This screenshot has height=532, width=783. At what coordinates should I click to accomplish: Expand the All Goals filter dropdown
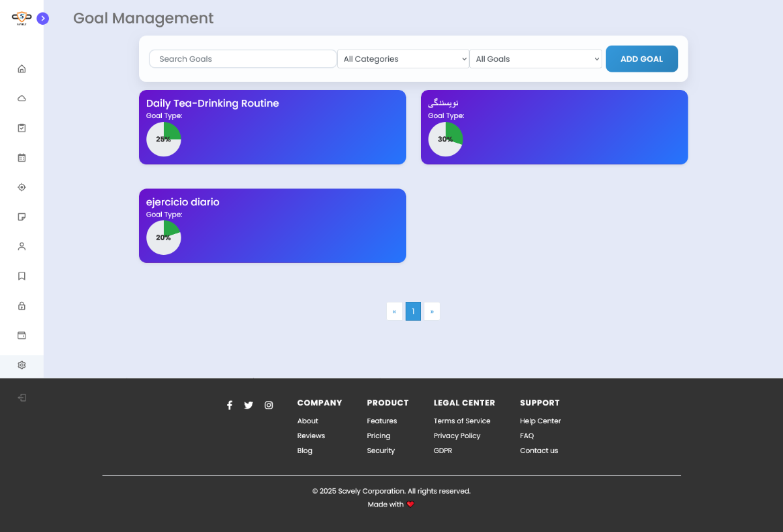(x=535, y=59)
